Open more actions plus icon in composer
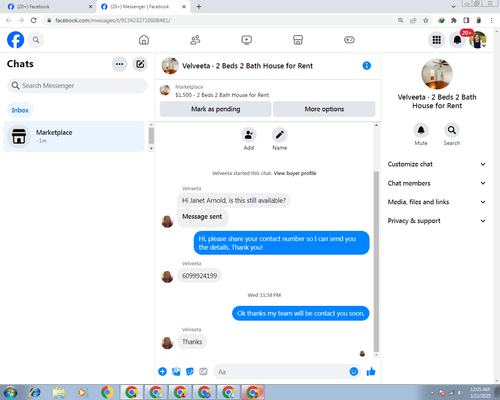Image resolution: width=500 pixels, height=400 pixels. point(162,371)
